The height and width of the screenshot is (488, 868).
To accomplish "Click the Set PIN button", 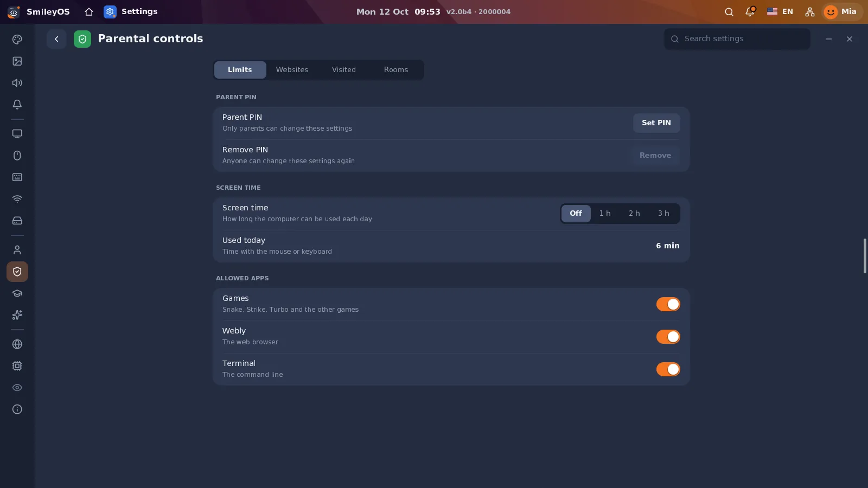I will (x=656, y=123).
